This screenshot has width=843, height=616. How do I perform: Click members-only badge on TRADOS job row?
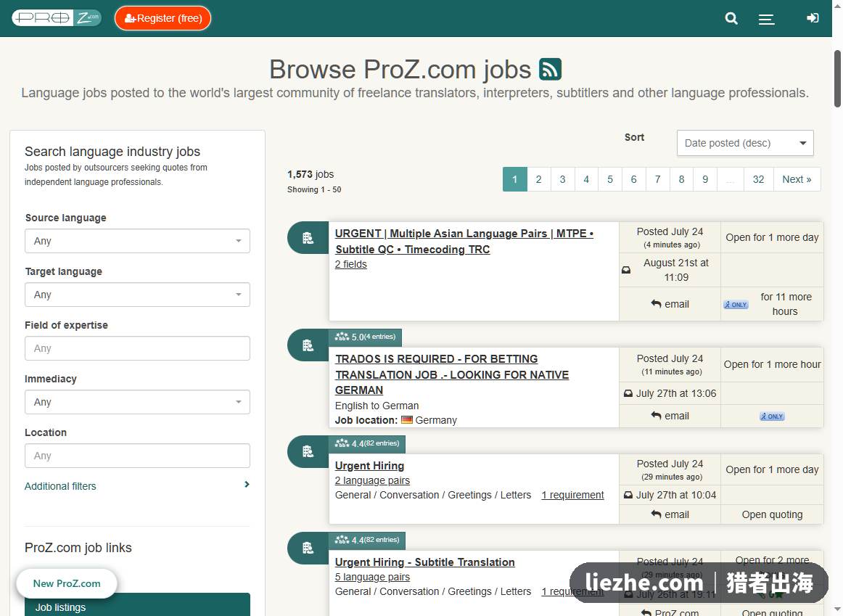(772, 416)
